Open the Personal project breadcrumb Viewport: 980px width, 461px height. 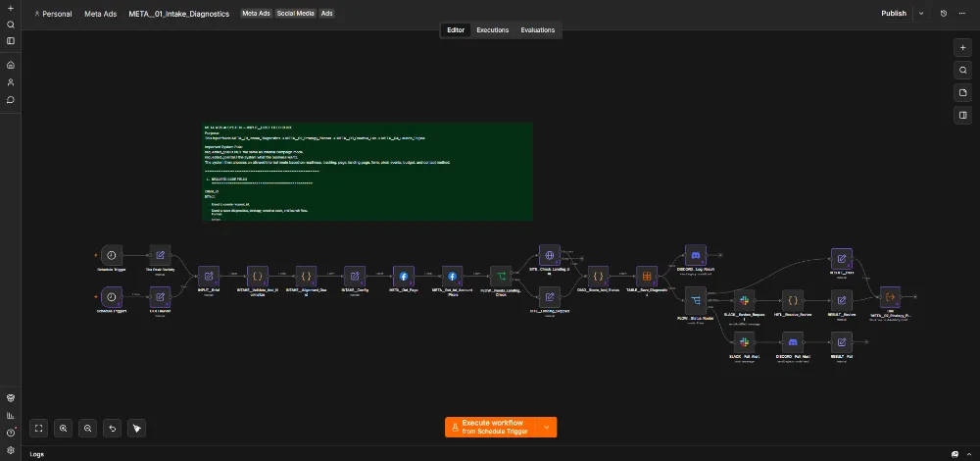point(54,14)
